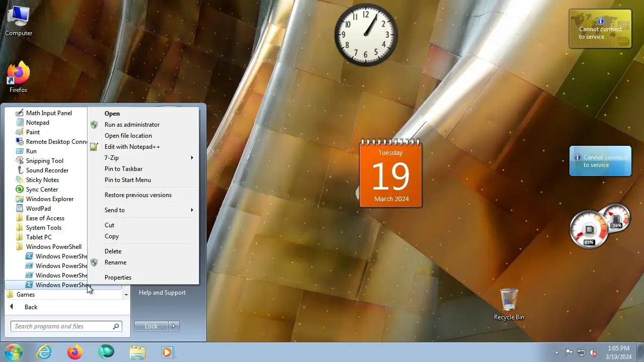Click the Action Center flag tray icon
Image resolution: width=644 pixels, height=362 pixels.
point(569,352)
